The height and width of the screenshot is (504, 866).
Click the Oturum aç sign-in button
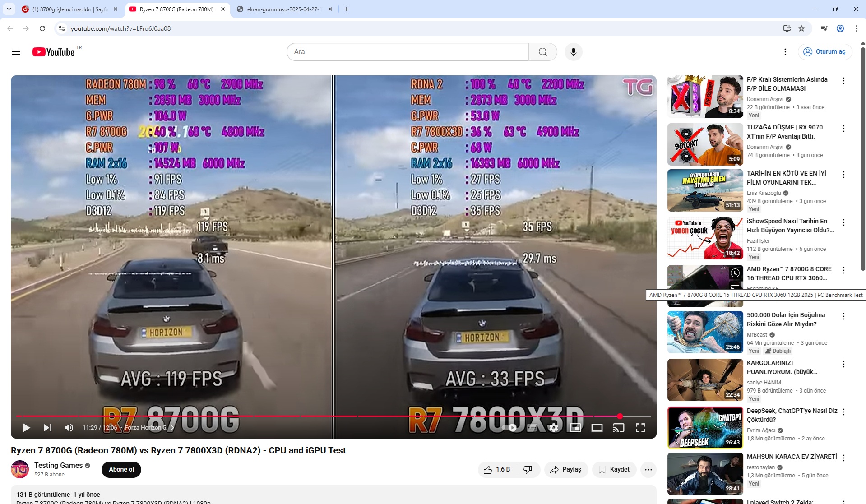pos(825,52)
